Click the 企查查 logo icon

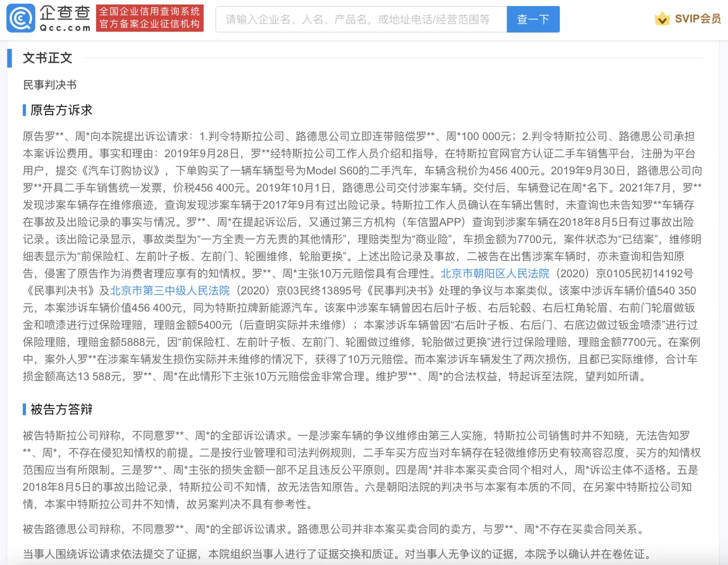tap(21, 18)
